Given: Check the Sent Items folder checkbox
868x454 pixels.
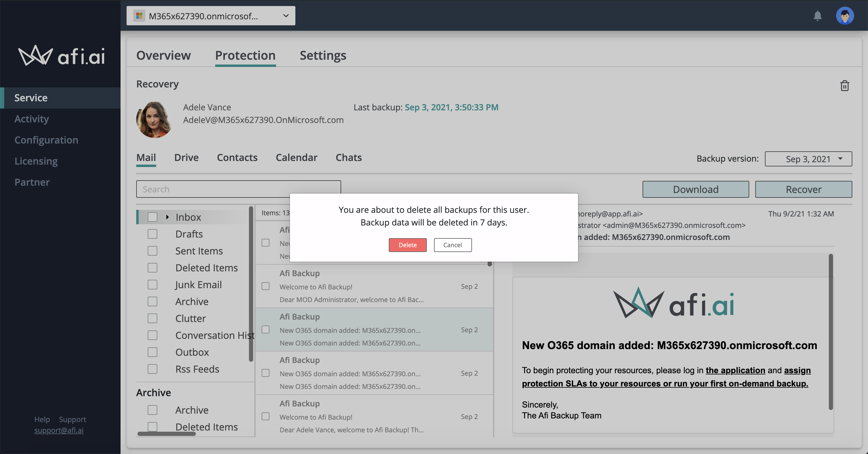Looking at the screenshot, I should (152, 251).
